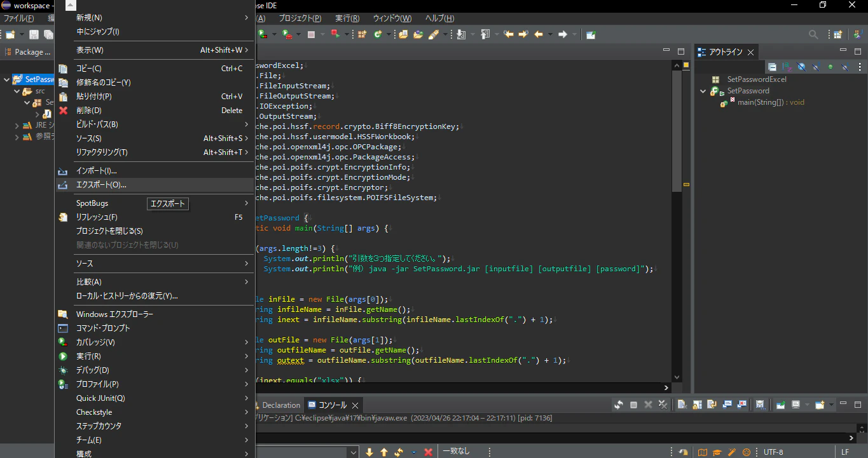Click the red X clear search icon

[x=429, y=452]
